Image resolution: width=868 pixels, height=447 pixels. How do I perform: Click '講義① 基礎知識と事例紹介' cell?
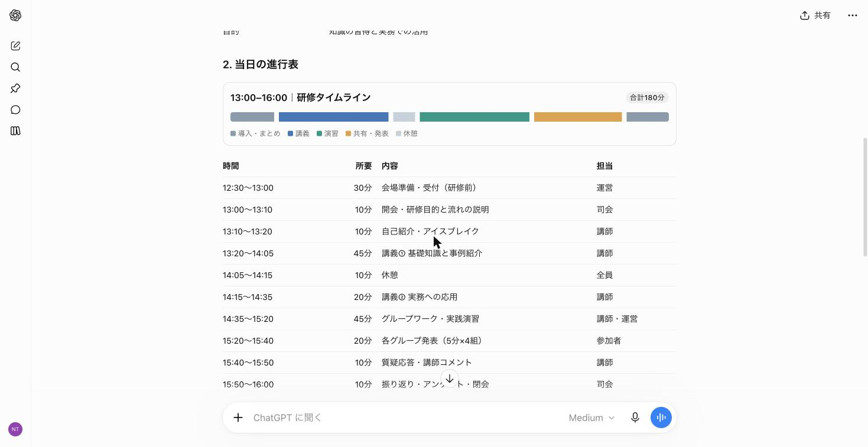point(432,253)
